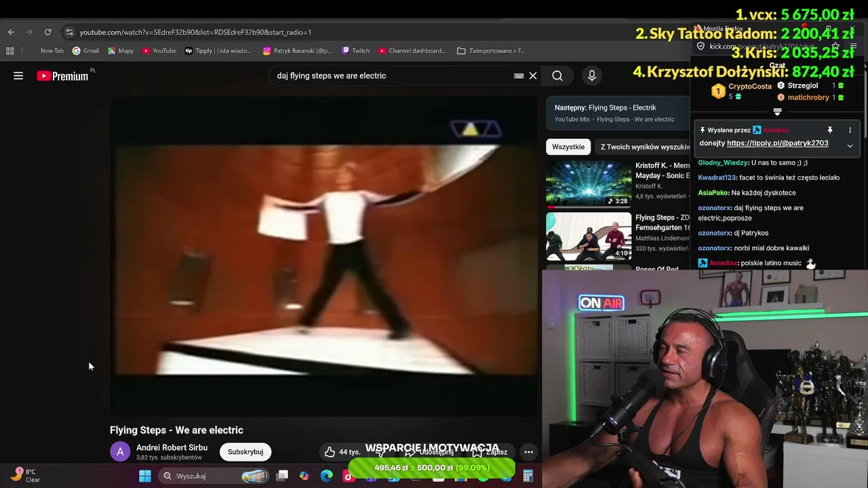Click Amadixx in the pinned message
Viewport: 868px width, 488px height.
(776, 130)
